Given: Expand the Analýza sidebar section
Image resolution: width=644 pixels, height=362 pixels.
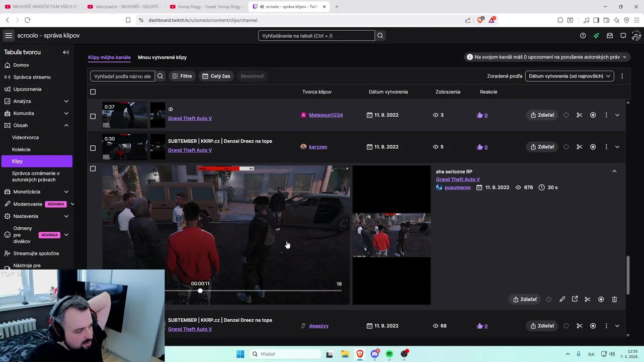Looking at the screenshot, I should pos(66,101).
